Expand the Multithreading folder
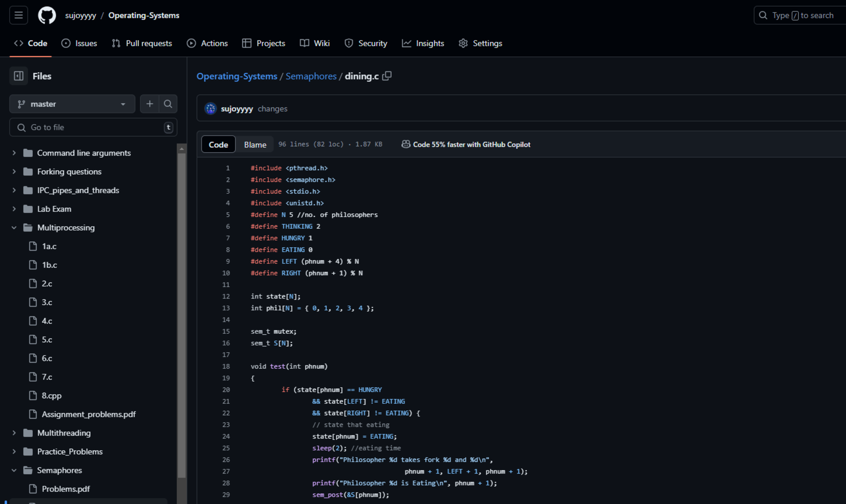The height and width of the screenshot is (504, 846). 14,433
